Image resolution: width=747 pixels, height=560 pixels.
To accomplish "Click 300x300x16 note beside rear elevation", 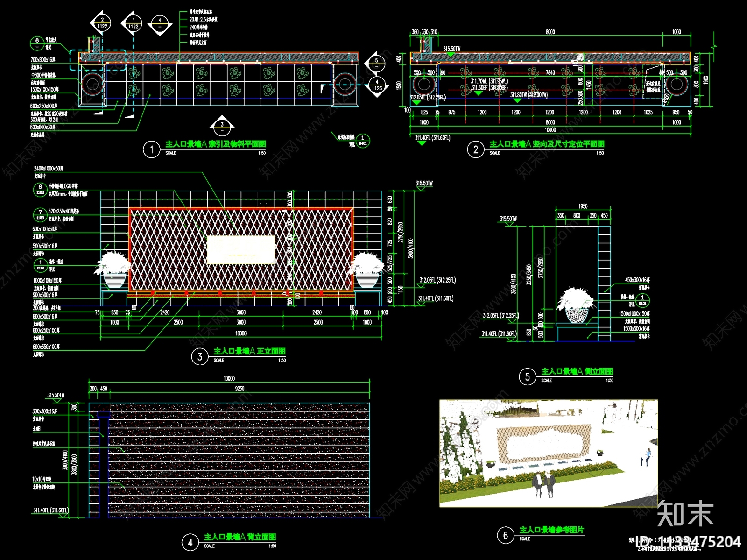I will (45, 411).
